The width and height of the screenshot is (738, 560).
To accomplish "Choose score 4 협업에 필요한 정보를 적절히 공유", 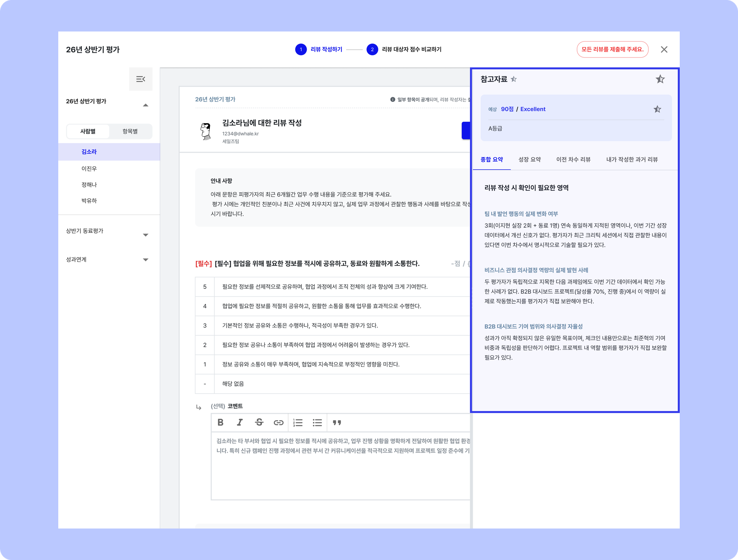I will (x=332, y=306).
